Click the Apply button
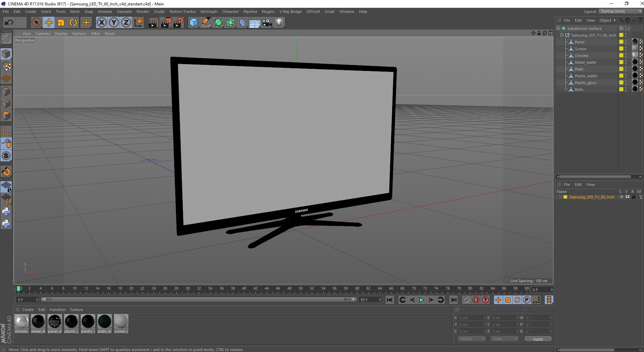Image resolution: width=644 pixels, height=352 pixels. point(538,339)
